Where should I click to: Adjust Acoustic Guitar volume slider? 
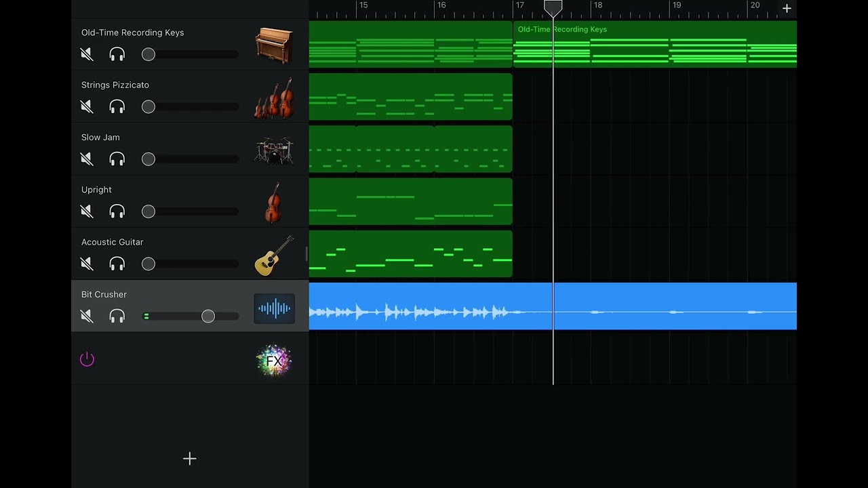[x=190, y=264]
